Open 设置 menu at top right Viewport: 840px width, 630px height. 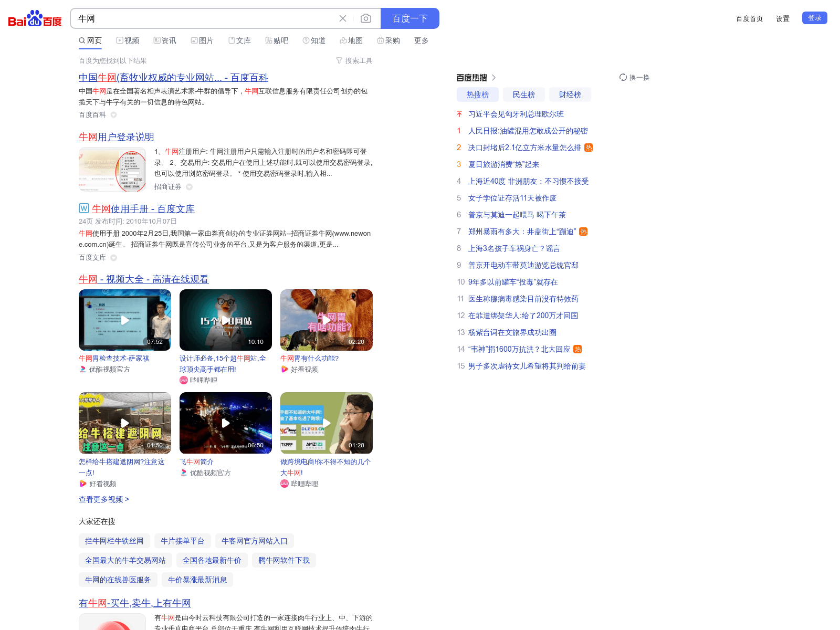(783, 18)
